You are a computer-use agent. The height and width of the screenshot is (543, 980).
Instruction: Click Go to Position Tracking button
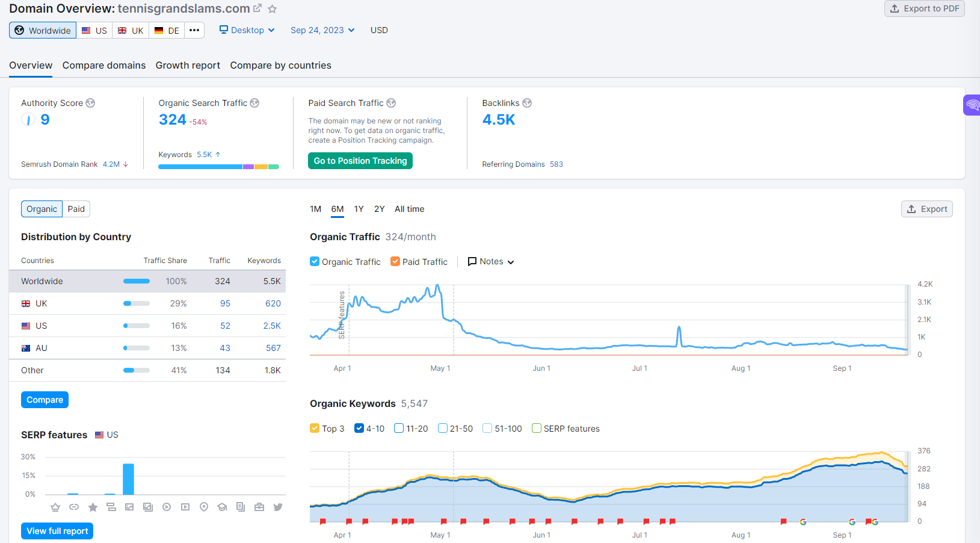[360, 161]
